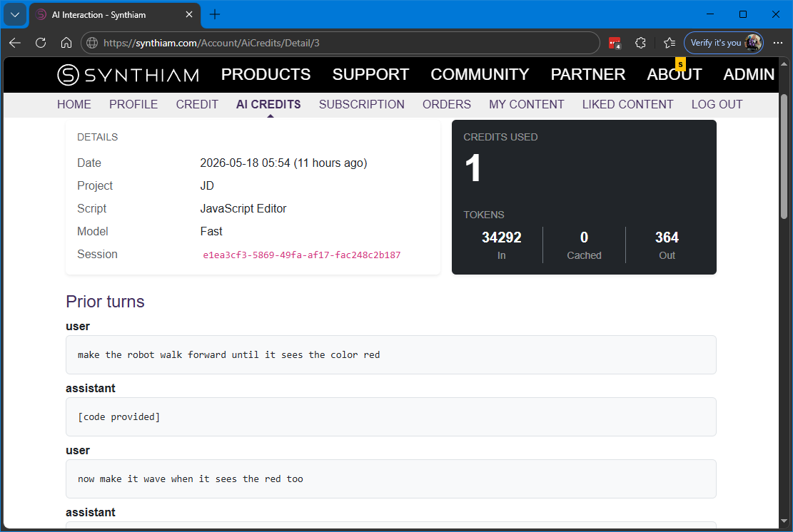Image resolution: width=793 pixels, height=532 pixels.
Task: Click the session ID e1ea3cf3-5869-49fa-af17-fac248c2b187
Action: (x=301, y=255)
